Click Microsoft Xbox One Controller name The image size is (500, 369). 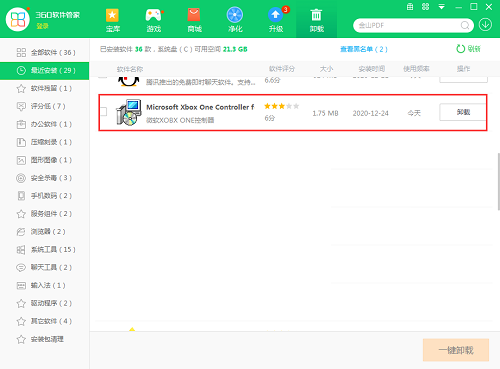click(x=200, y=107)
